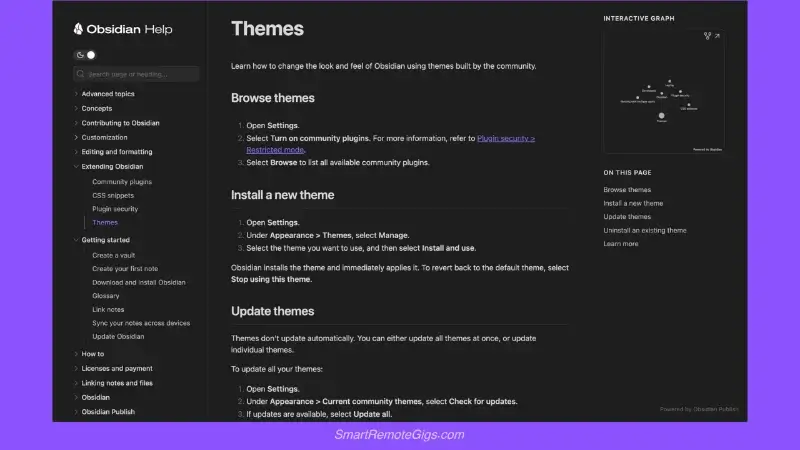Jump to Uninstall an existing theme link
Screen dimensions: 800x450
pyautogui.click(x=645, y=231)
